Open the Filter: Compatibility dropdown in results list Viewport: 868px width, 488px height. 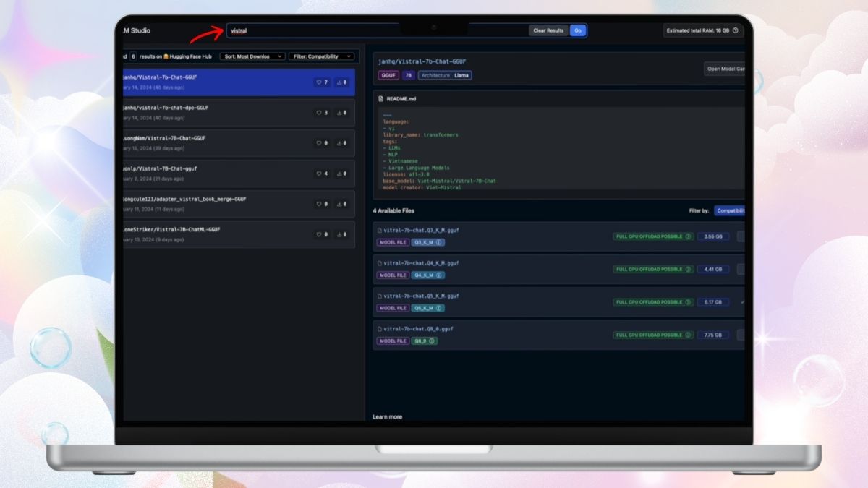[x=321, y=56]
